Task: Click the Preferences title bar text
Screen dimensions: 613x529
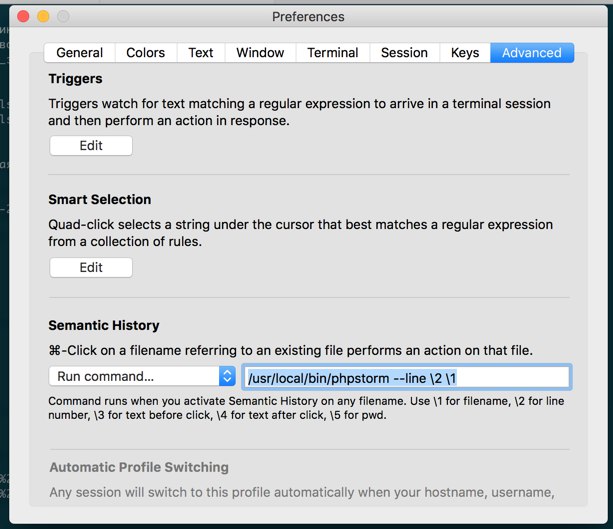Action: click(x=308, y=17)
